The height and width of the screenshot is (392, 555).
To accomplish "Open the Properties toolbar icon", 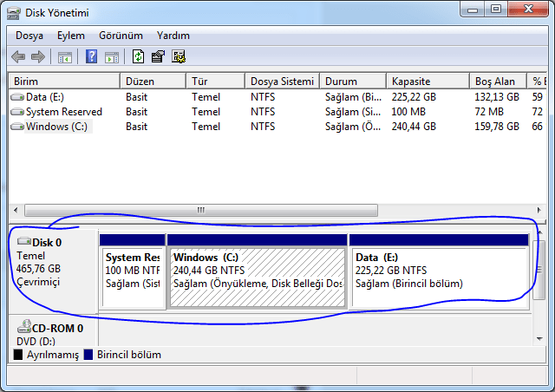I will 158,56.
